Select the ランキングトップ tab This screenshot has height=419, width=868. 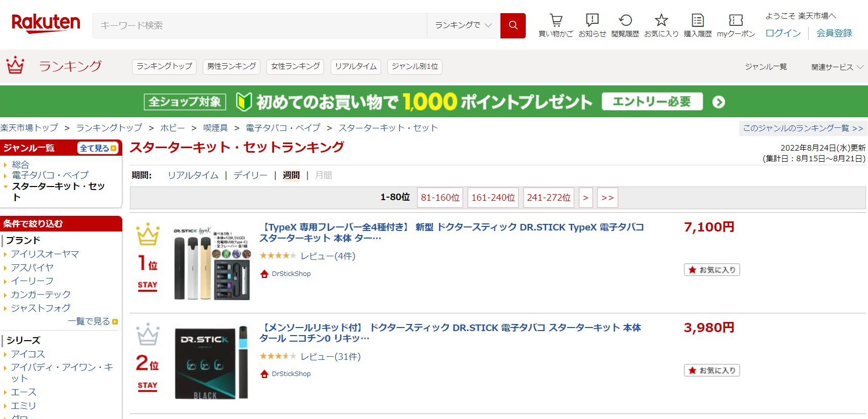(164, 67)
